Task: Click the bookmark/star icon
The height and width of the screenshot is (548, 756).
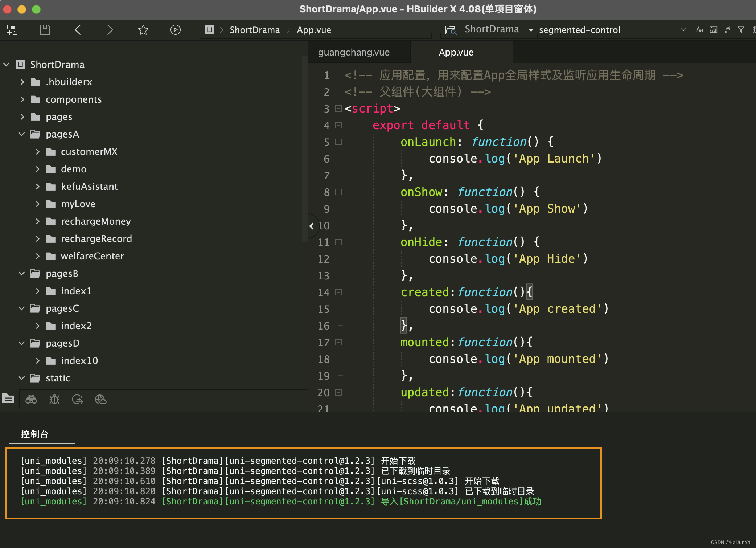Action: coord(143,30)
